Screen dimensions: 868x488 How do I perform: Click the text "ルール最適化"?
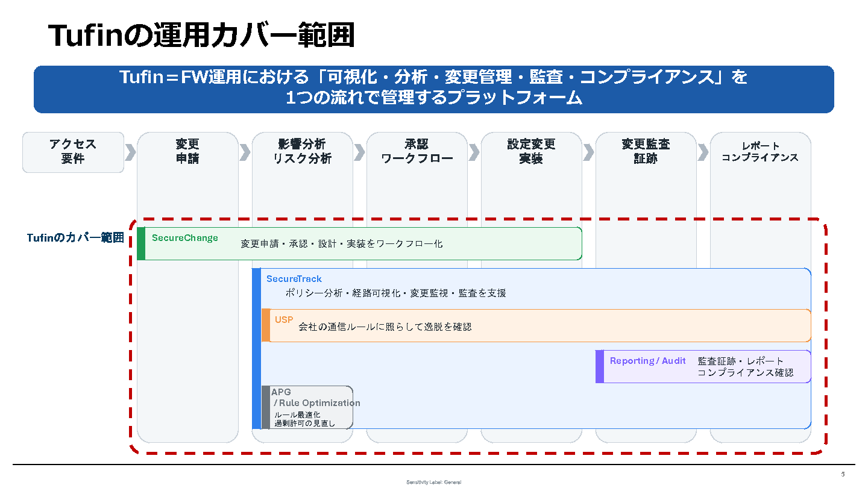click(x=297, y=415)
